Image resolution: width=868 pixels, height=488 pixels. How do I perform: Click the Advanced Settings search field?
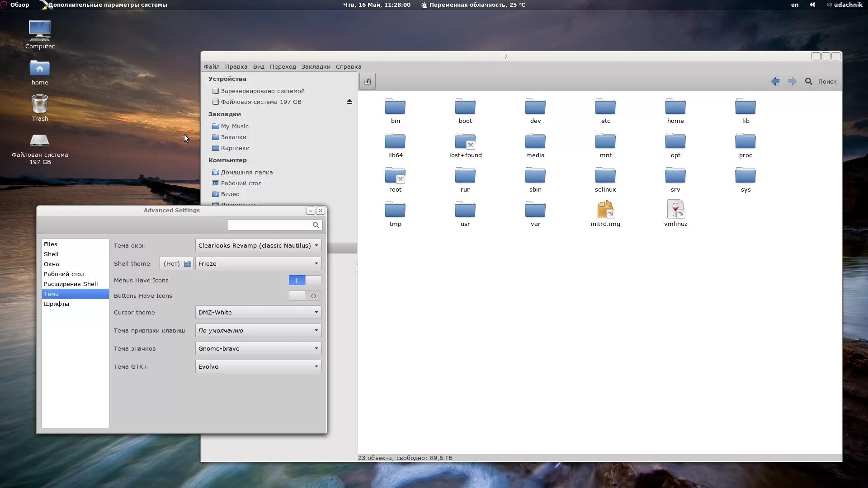point(270,225)
